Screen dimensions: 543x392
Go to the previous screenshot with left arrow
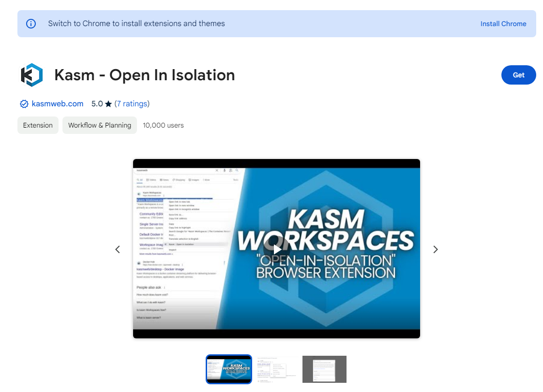118,249
